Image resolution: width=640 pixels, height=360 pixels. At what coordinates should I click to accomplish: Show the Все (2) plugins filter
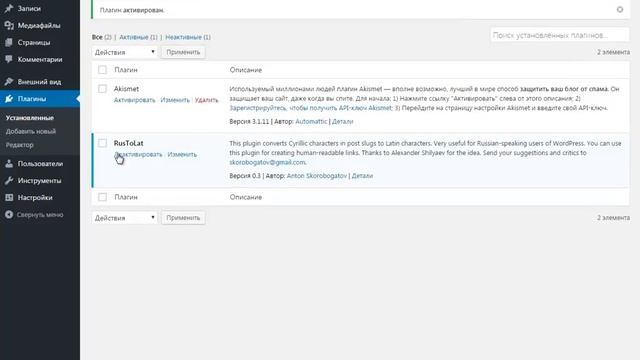coord(102,37)
